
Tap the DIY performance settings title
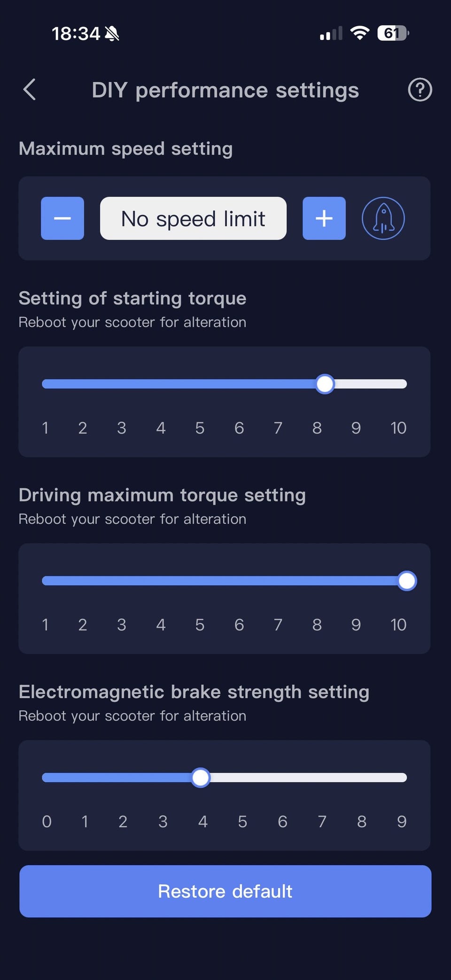pos(225,90)
